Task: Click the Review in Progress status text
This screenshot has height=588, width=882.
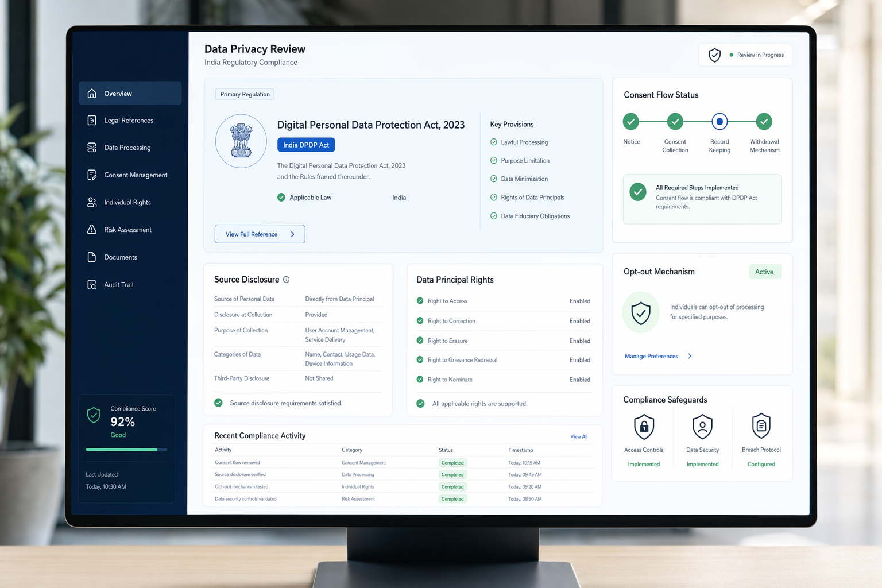Action: 760,55
